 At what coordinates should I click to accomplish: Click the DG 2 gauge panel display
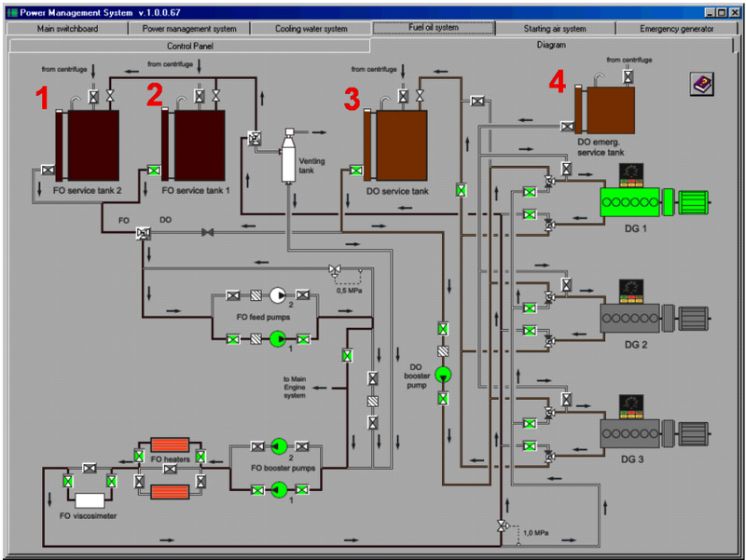pyautogui.click(x=631, y=292)
